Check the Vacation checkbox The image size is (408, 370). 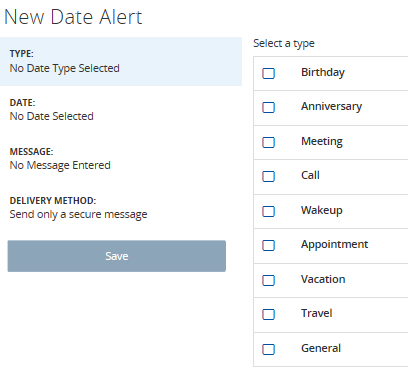pyautogui.click(x=268, y=280)
